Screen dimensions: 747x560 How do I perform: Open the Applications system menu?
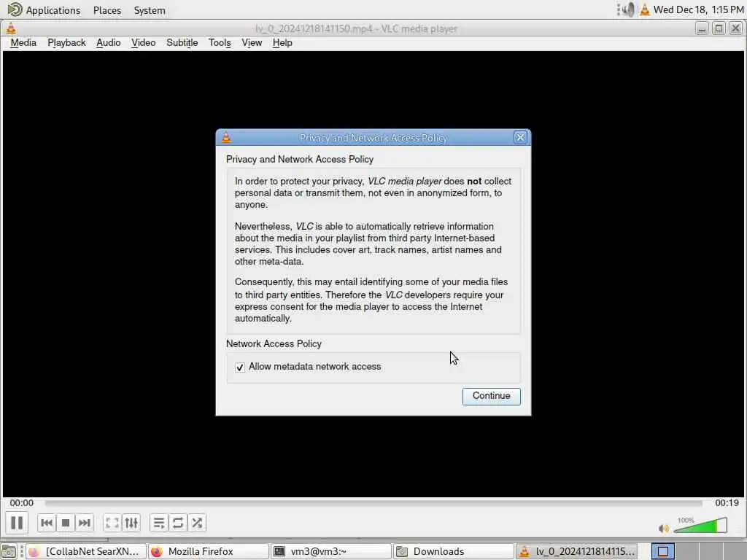(x=44, y=10)
